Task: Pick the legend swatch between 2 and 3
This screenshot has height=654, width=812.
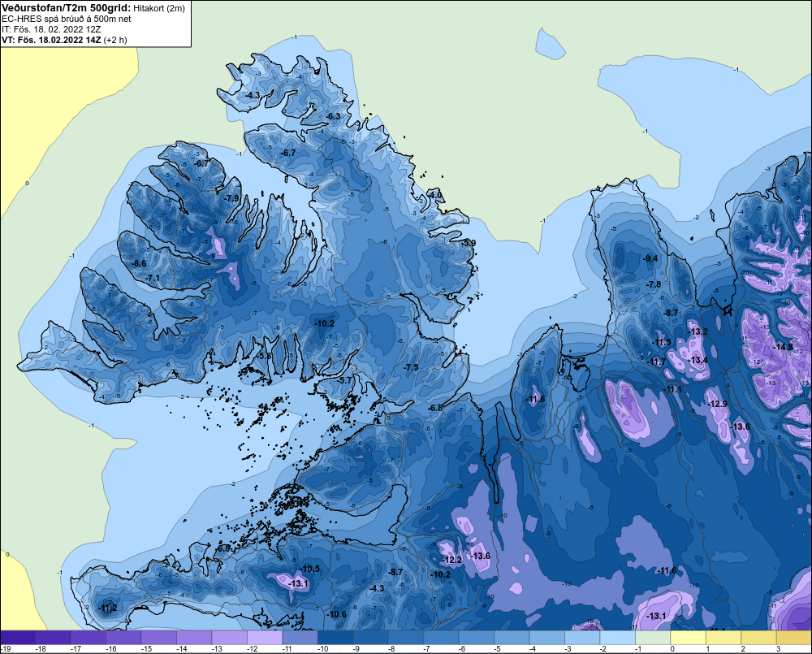Action: pyautogui.click(x=758, y=638)
